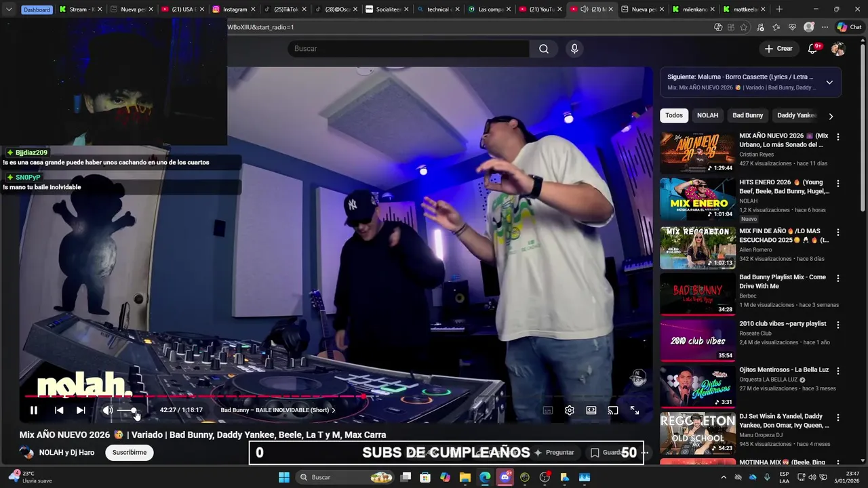Open the Crear menu button
Image resolution: width=868 pixels, height=488 pixels.
tap(778, 49)
